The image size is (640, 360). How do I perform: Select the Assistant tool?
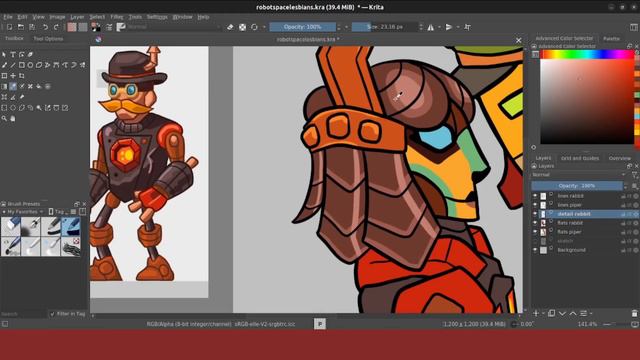coord(4,97)
